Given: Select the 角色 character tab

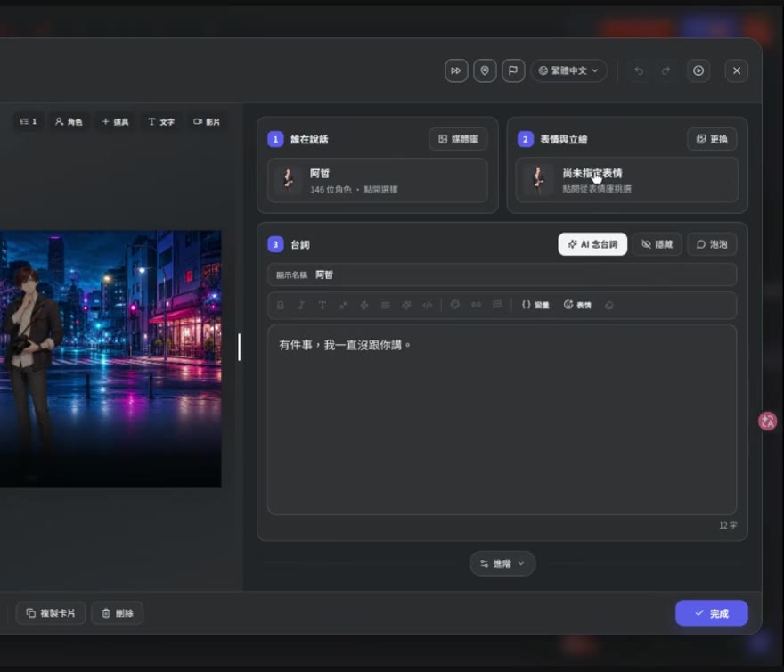Looking at the screenshot, I should (x=69, y=121).
